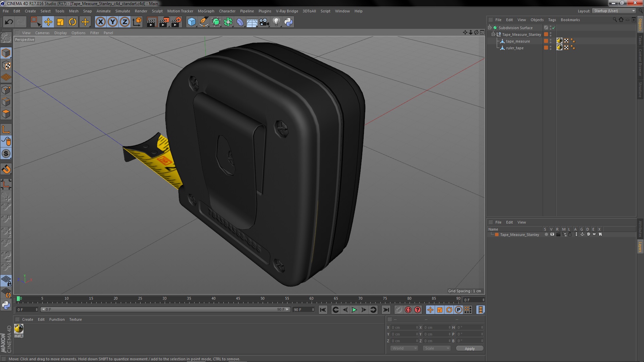
Task: Open the viewport Cameras menu
Action: [42, 33]
